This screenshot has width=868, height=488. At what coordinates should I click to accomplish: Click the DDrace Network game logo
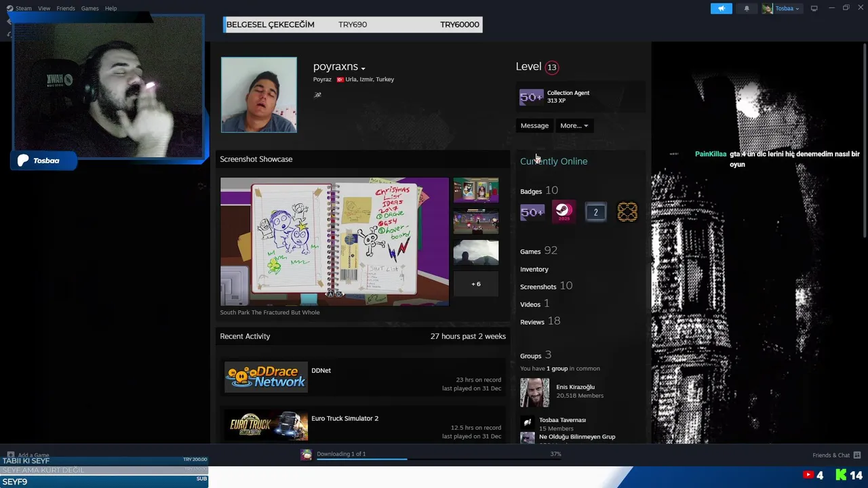[266, 378]
